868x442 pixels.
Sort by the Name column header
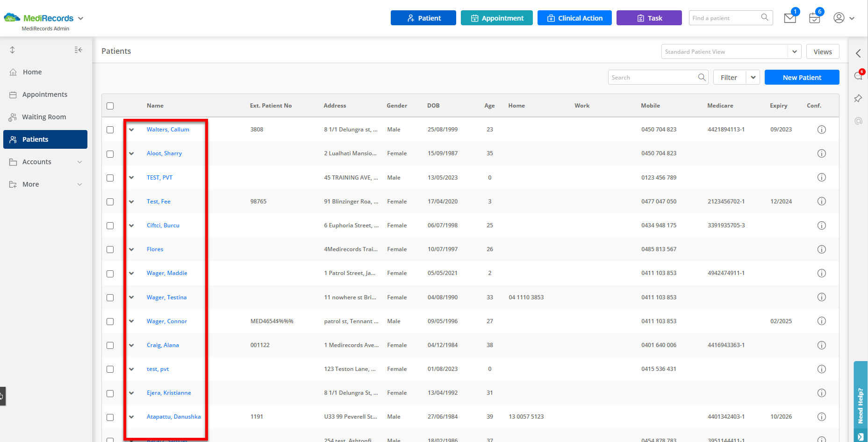click(155, 106)
